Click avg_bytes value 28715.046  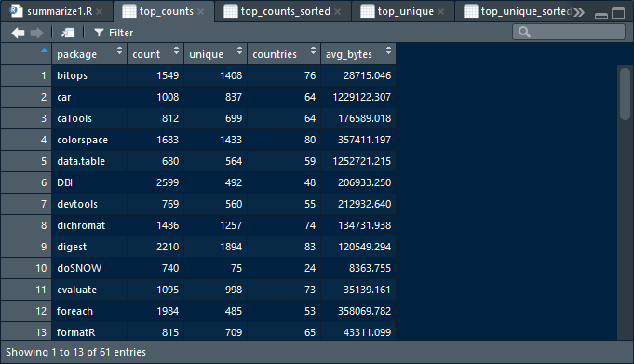(x=367, y=75)
